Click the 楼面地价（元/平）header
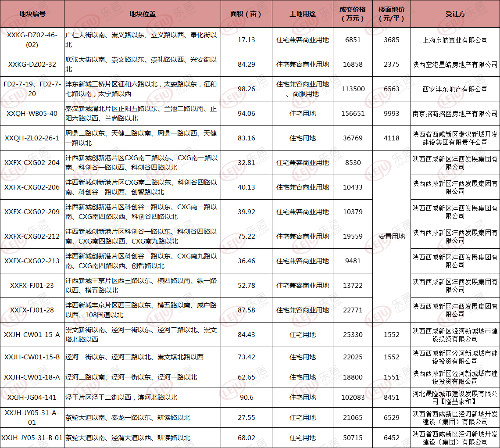This screenshot has width=500, height=448. [x=392, y=14]
